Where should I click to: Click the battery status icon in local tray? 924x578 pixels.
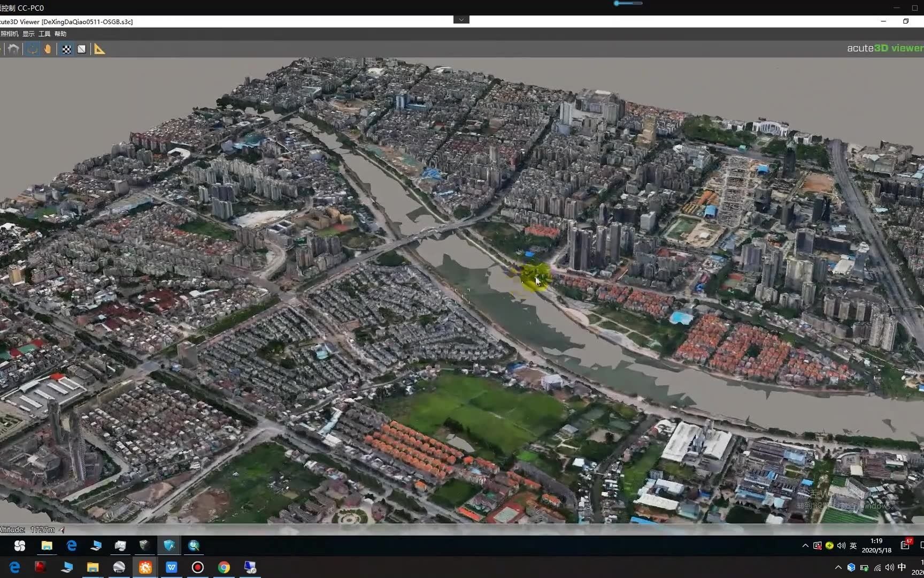(864, 568)
